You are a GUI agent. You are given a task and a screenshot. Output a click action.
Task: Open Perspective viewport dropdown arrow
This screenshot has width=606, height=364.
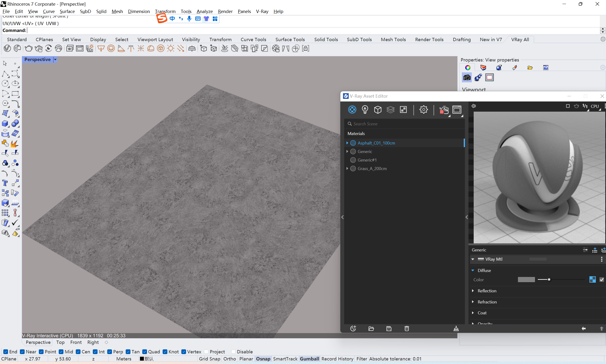55,60
